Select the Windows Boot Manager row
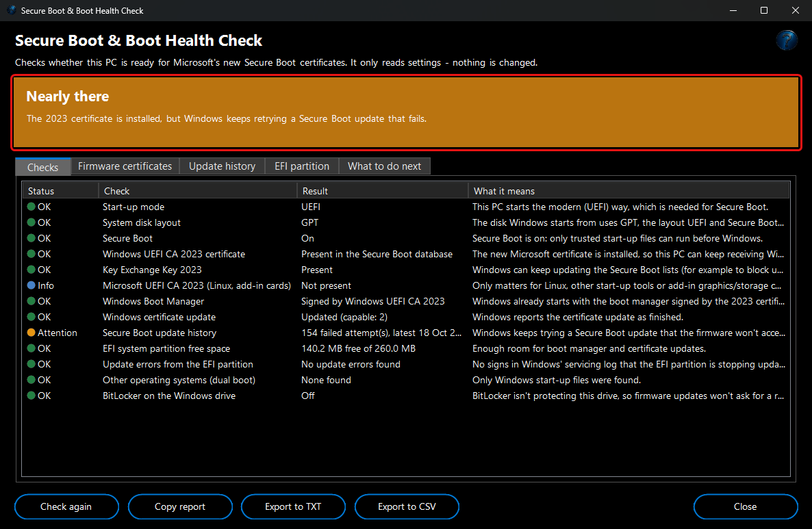The image size is (812, 529). point(406,301)
